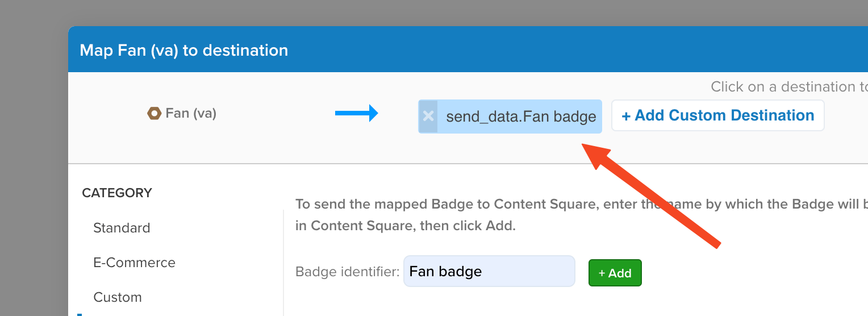The height and width of the screenshot is (316, 868).
Task: Click the Map Fan (va) to destination title
Action: pyautogui.click(x=183, y=50)
